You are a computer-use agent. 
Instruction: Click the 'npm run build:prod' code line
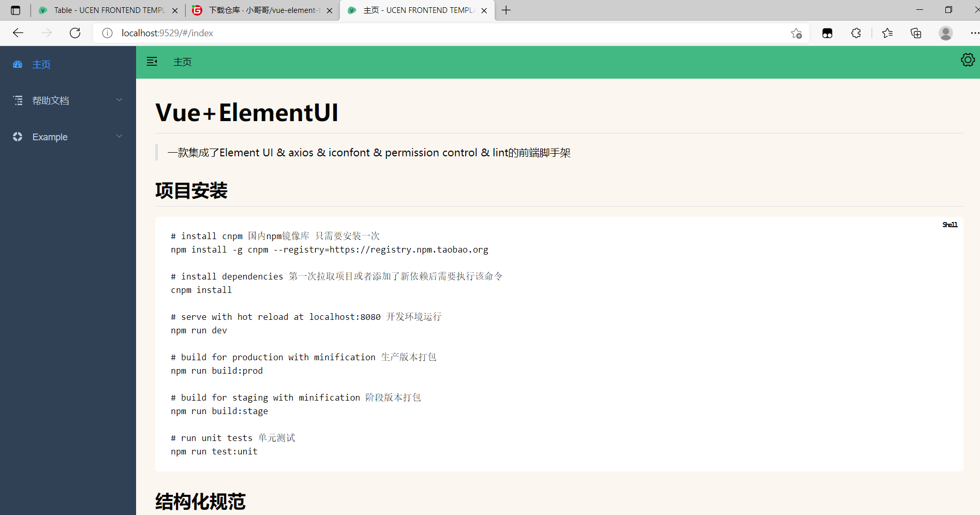pyautogui.click(x=217, y=371)
